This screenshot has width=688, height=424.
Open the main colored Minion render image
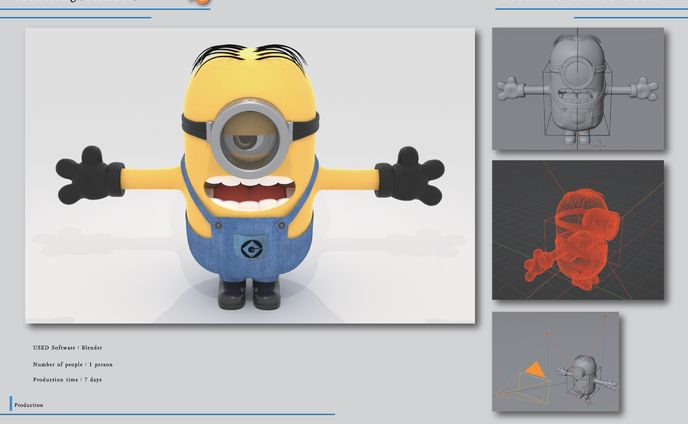[250, 176]
